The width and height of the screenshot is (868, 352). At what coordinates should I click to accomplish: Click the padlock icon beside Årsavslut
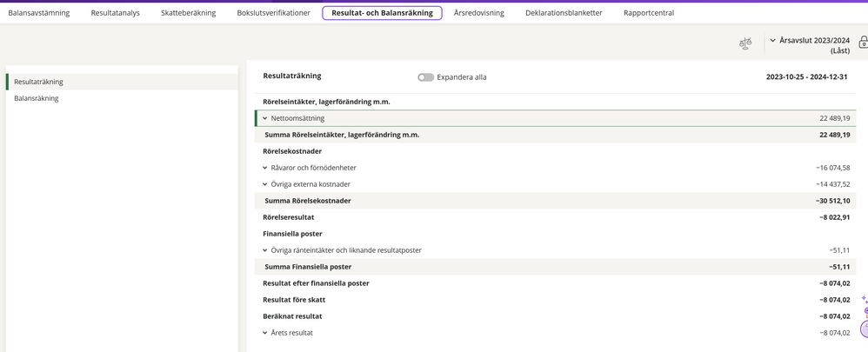pos(862,42)
